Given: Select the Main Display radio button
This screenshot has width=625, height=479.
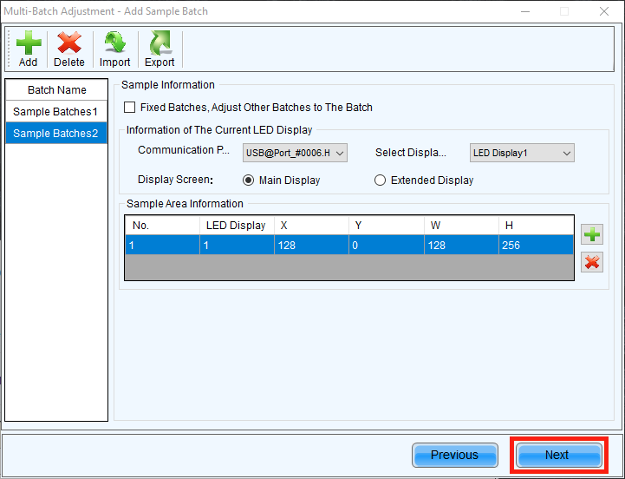Looking at the screenshot, I should [x=249, y=180].
